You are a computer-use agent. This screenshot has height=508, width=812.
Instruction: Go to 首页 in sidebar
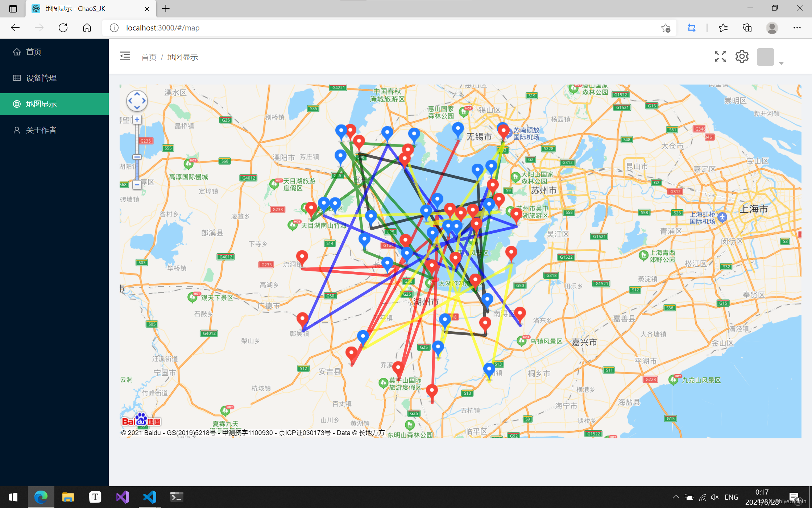33,52
